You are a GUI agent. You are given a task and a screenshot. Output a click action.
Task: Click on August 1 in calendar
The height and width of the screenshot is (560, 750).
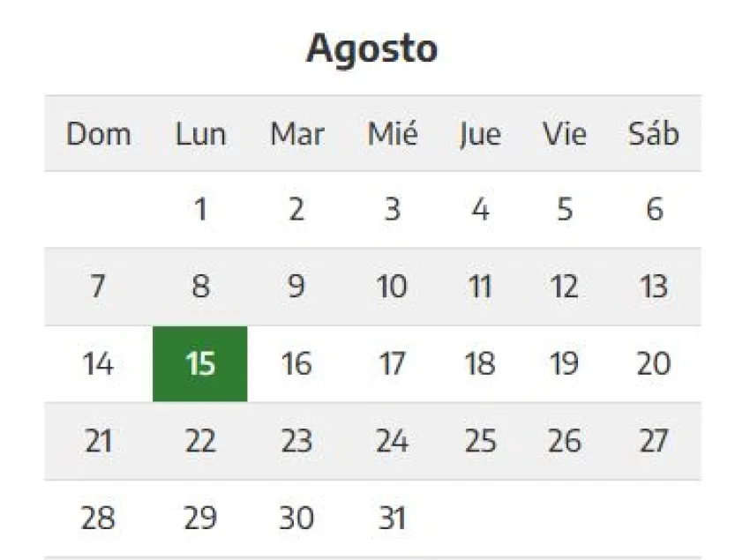coord(200,210)
